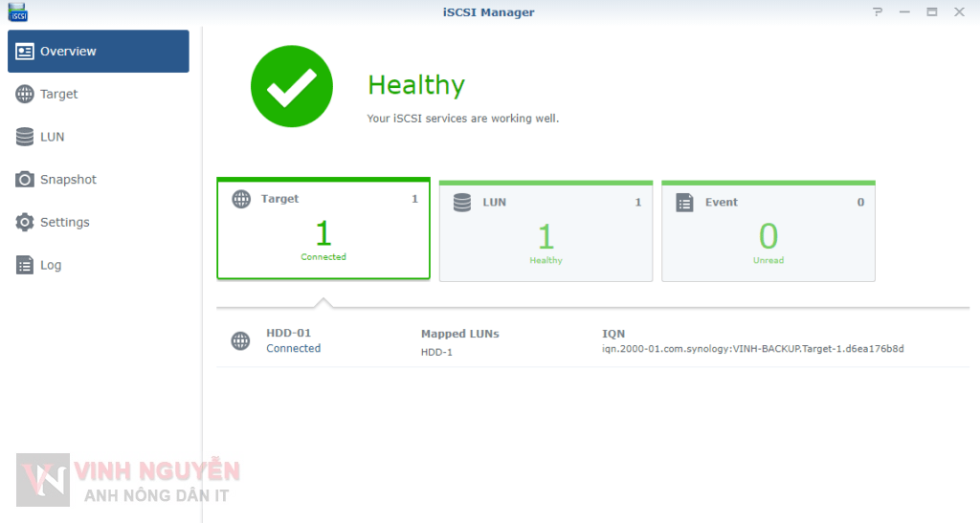Image resolution: width=980 pixels, height=523 pixels.
Task: Open the Log page label
Action: point(51,265)
